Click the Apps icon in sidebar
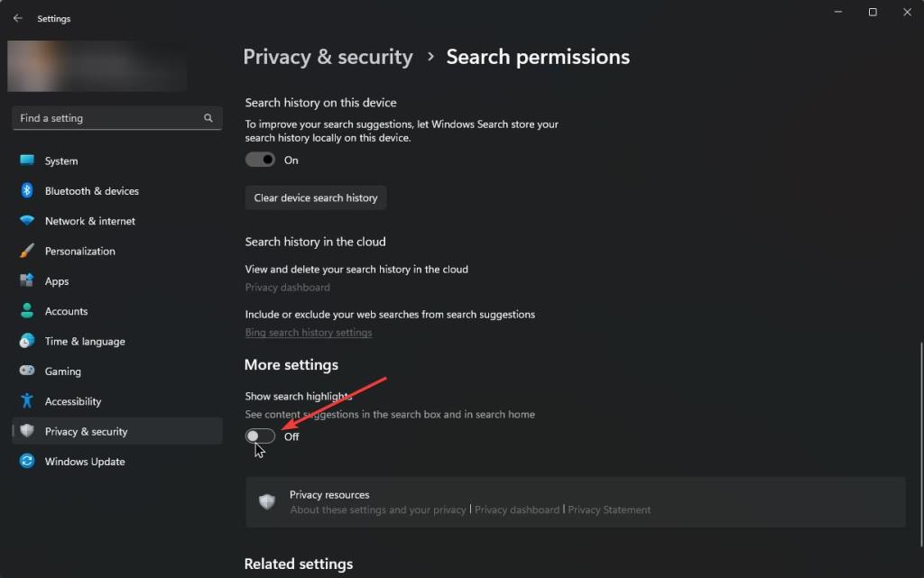This screenshot has height=578, width=924. pyautogui.click(x=27, y=281)
